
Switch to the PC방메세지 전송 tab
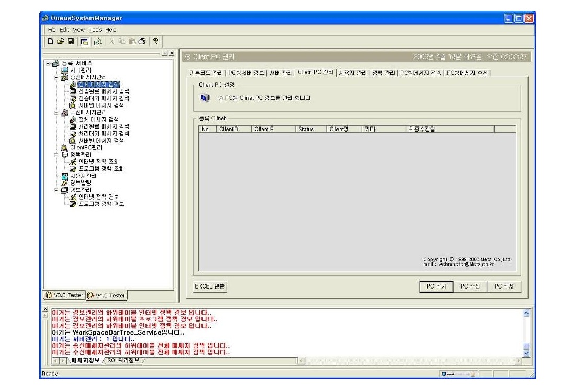421,73
